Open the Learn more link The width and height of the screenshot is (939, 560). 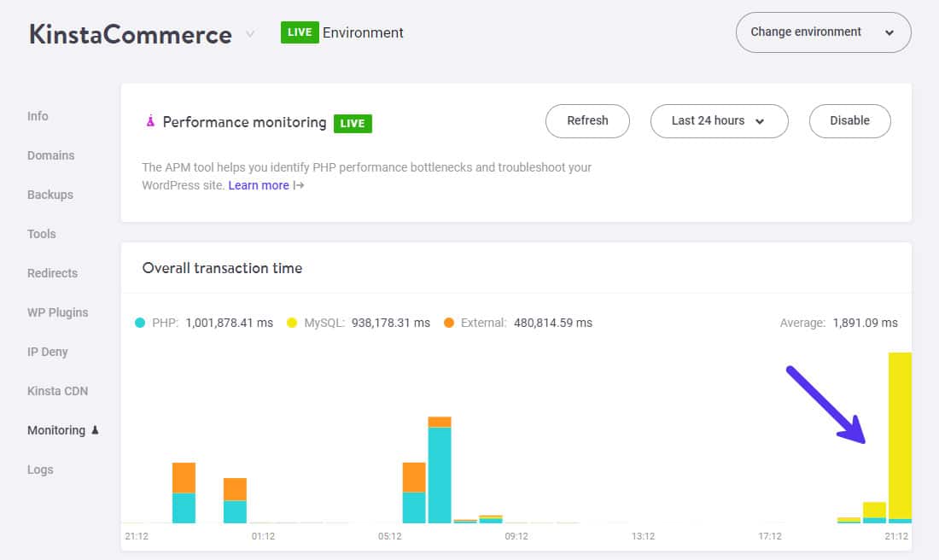point(259,185)
